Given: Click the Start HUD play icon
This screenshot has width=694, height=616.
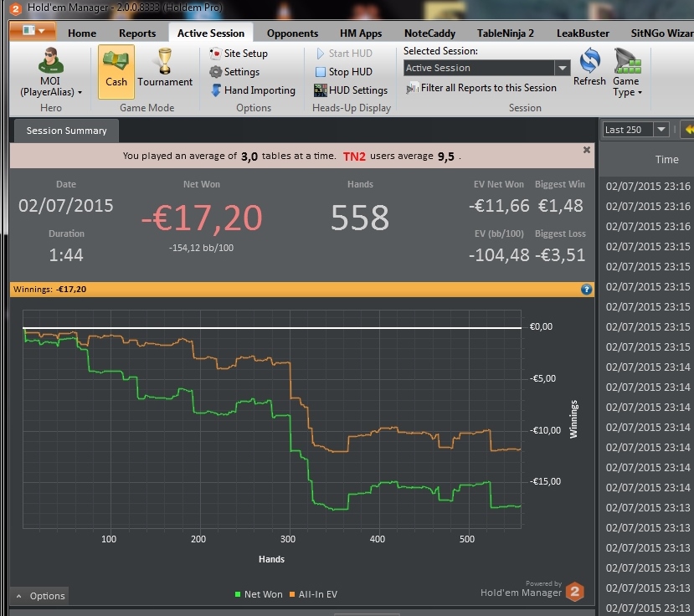Looking at the screenshot, I should tap(321, 54).
